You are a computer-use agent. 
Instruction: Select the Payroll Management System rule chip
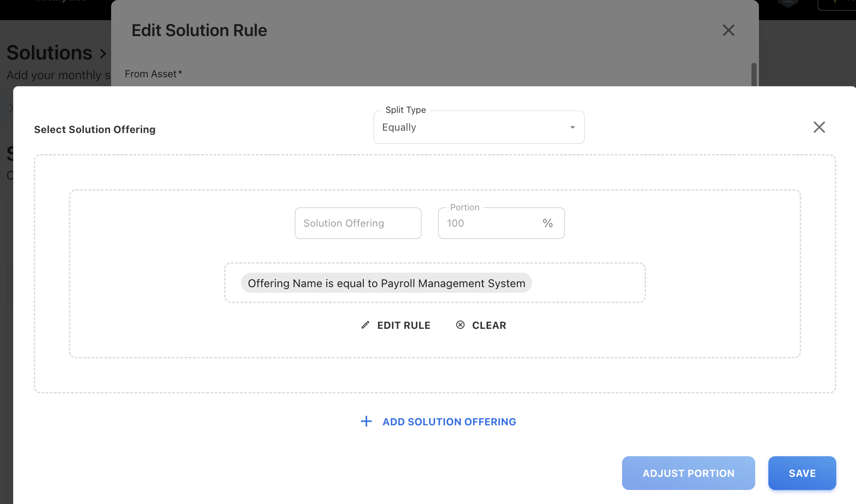coord(386,283)
